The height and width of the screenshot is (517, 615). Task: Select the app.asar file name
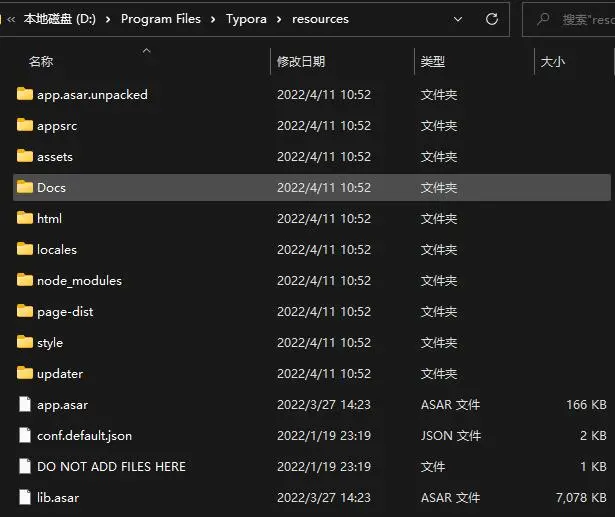(x=62, y=405)
